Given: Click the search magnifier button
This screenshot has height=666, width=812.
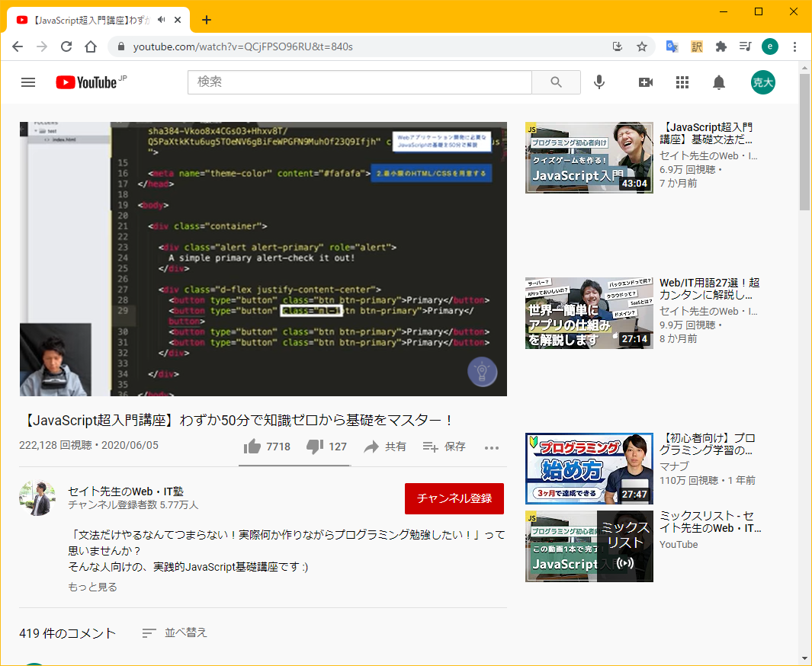Looking at the screenshot, I should point(556,82).
